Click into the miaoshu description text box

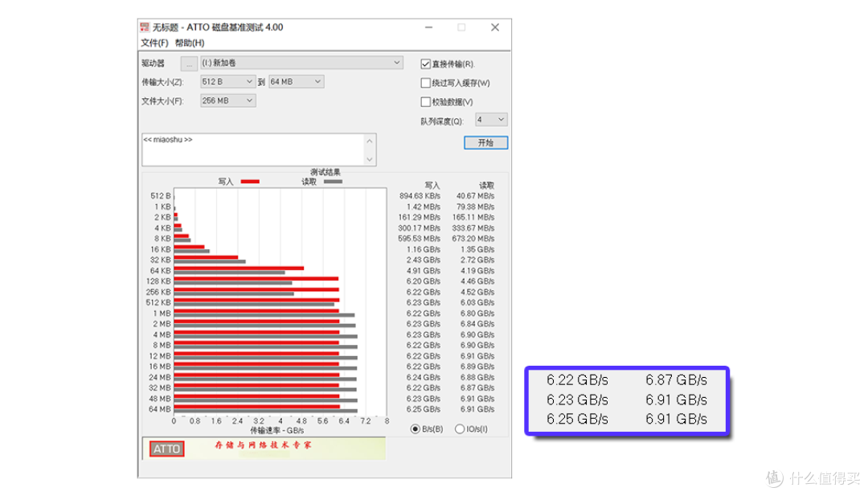tap(252, 150)
